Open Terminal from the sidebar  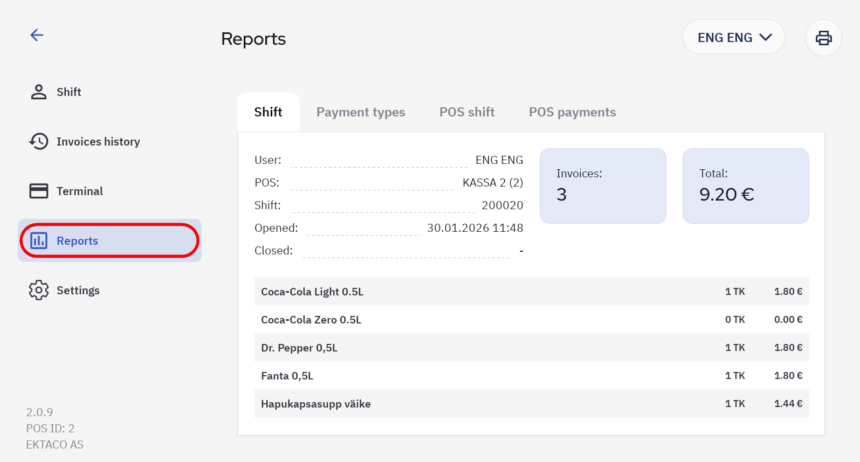click(x=80, y=191)
